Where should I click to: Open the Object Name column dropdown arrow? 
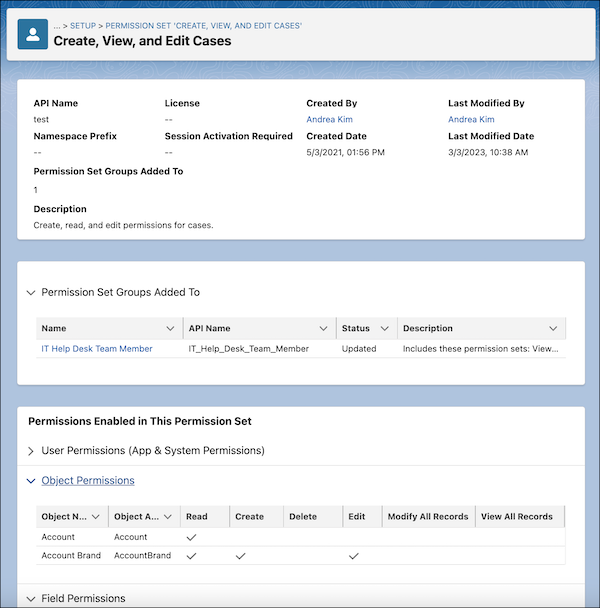click(x=95, y=516)
